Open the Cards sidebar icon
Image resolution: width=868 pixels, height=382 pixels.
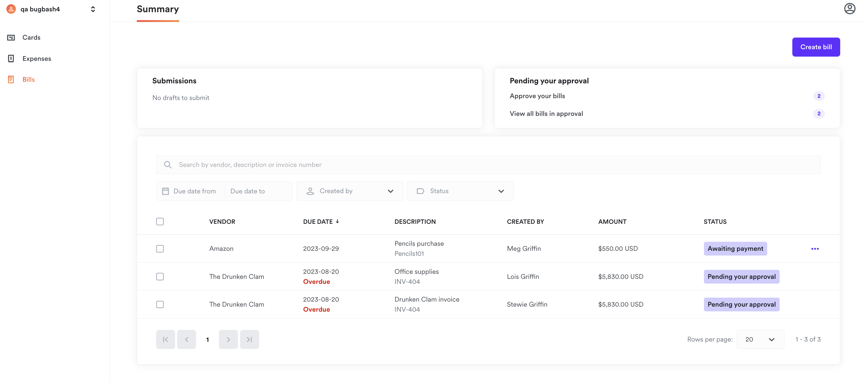(x=11, y=37)
